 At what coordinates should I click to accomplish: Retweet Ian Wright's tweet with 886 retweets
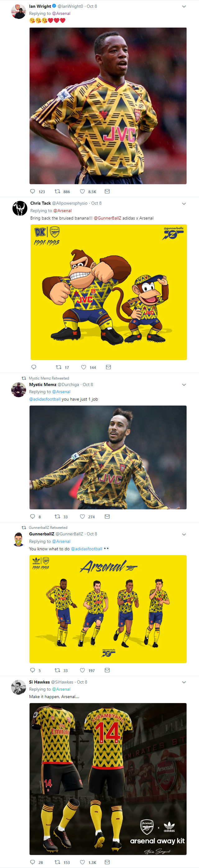(x=58, y=191)
